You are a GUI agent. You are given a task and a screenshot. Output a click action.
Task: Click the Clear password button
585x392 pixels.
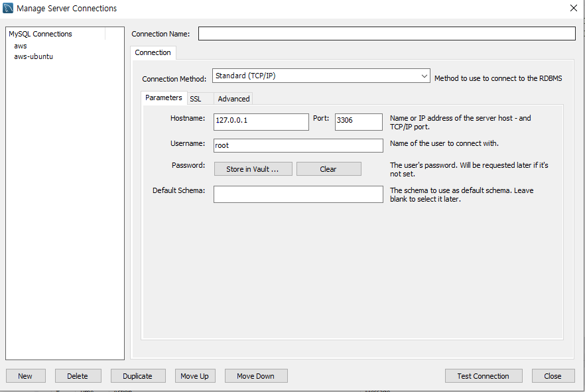(329, 169)
